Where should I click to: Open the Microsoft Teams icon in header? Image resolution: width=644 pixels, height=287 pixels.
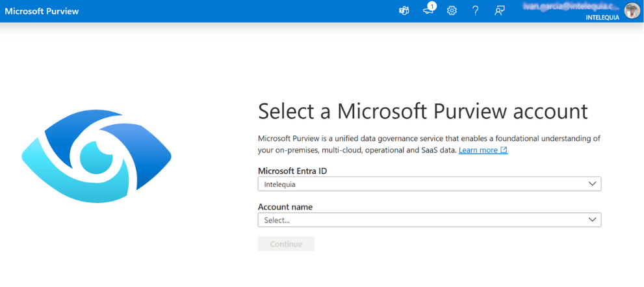tap(404, 11)
